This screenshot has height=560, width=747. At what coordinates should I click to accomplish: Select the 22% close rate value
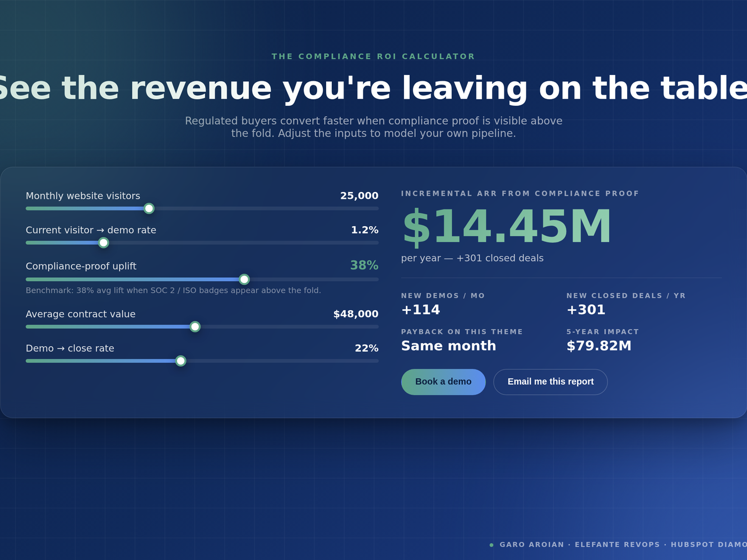tap(366, 348)
